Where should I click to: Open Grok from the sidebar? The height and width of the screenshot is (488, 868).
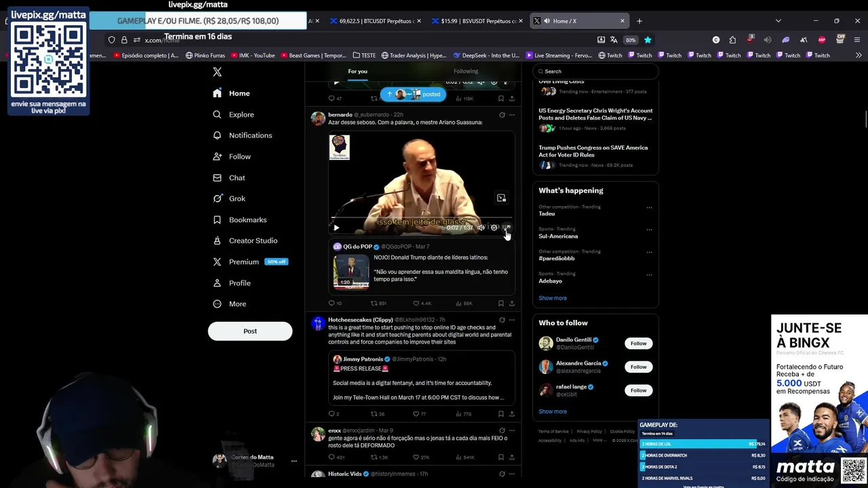(x=229, y=199)
